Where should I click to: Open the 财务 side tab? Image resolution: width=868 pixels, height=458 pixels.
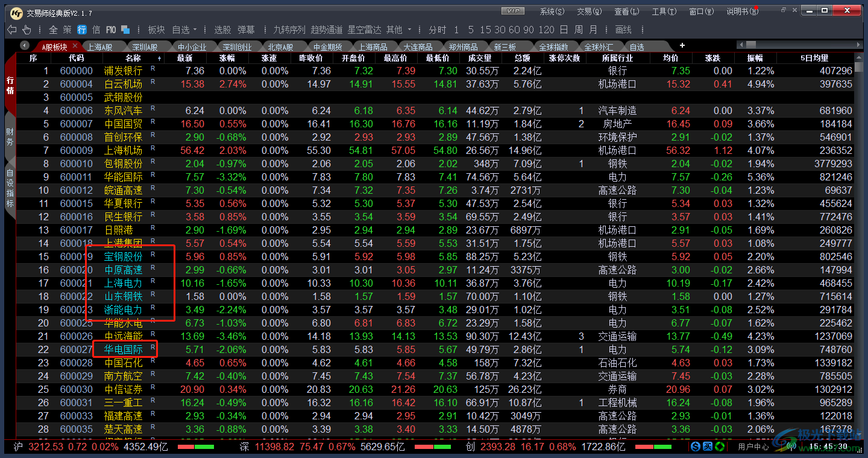10,137
